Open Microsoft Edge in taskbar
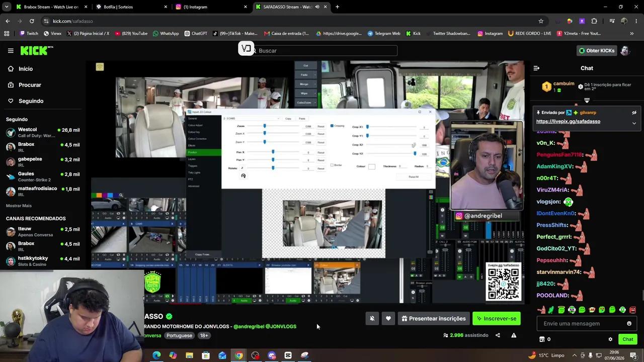Image resolution: width=644 pixels, height=362 pixels. coord(156,355)
